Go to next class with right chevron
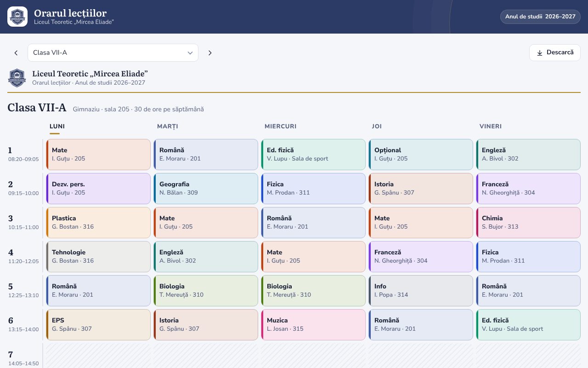This screenshot has width=588, height=368. click(210, 53)
